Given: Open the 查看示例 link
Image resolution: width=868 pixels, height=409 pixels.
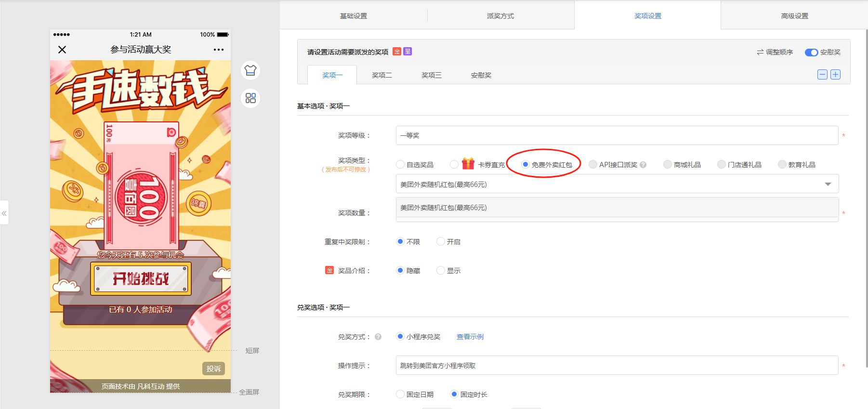Looking at the screenshot, I should (x=470, y=337).
